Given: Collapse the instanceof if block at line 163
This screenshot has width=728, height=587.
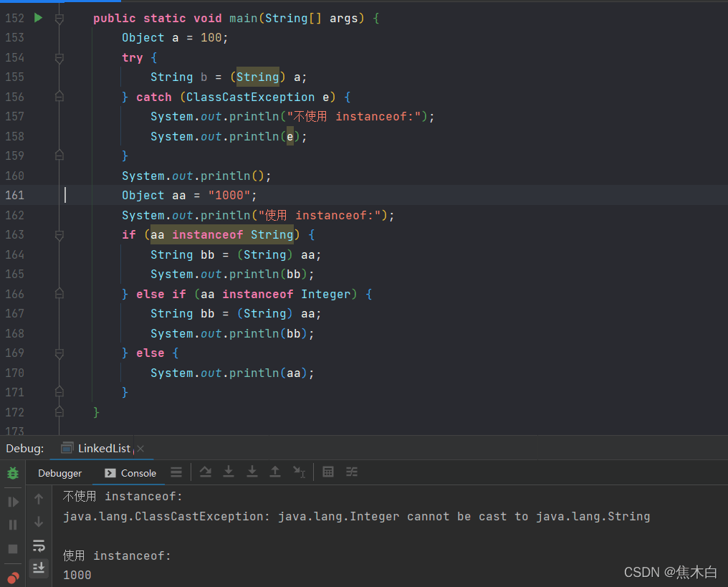Looking at the screenshot, I should pyautogui.click(x=59, y=234).
